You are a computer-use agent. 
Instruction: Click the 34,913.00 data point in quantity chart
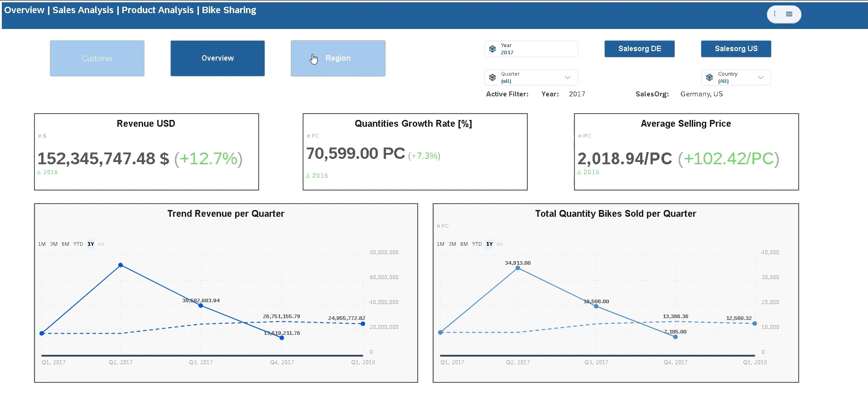[x=518, y=268]
